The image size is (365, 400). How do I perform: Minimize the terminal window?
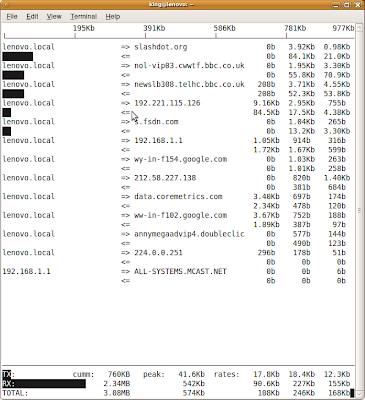pos(336,5)
